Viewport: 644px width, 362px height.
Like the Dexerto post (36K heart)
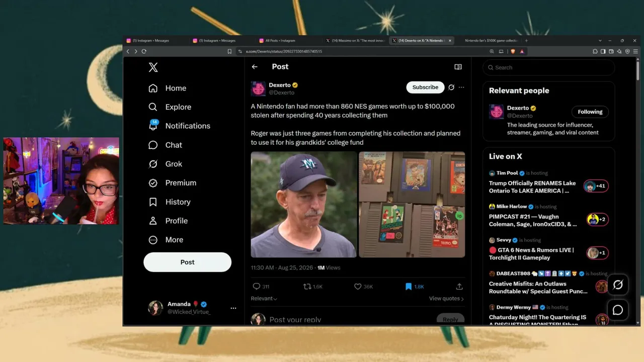(x=358, y=287)
